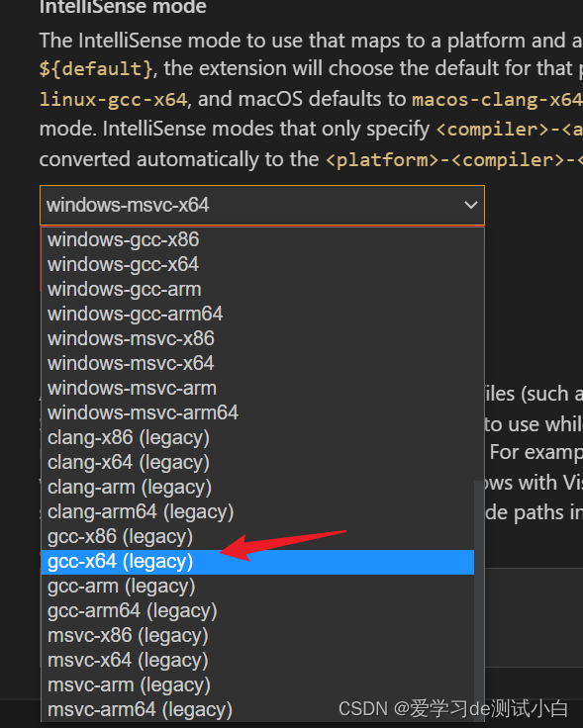This screenshot has height=728, width=583.
Task: Choose windows-gcc-arm64 from the list
Action: (257, 314)
